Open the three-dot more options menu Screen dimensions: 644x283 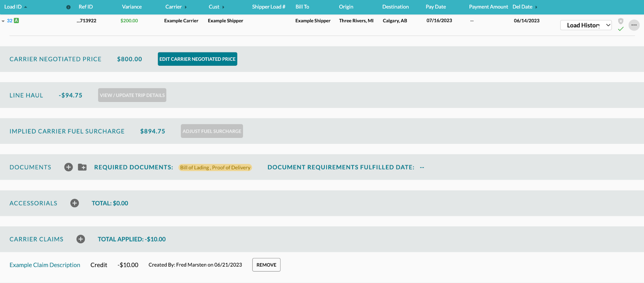(634, 25)
